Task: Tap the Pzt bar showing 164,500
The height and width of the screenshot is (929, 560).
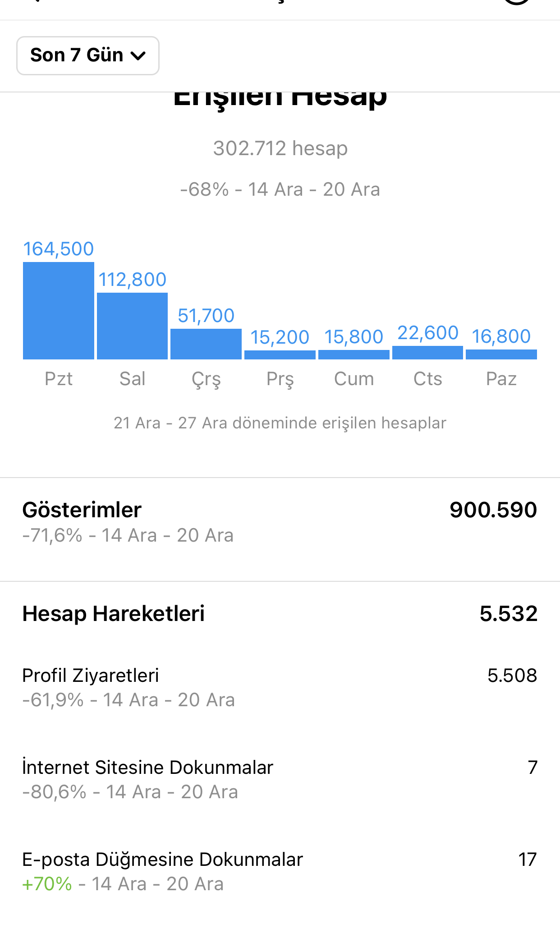Action: (x=59, y=311)
